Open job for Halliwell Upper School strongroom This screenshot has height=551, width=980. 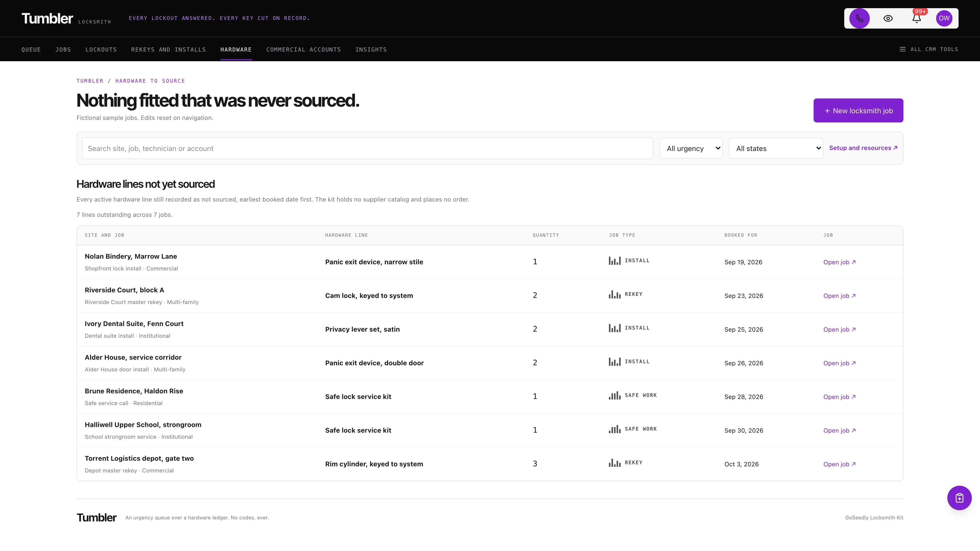tap(840, 430)
